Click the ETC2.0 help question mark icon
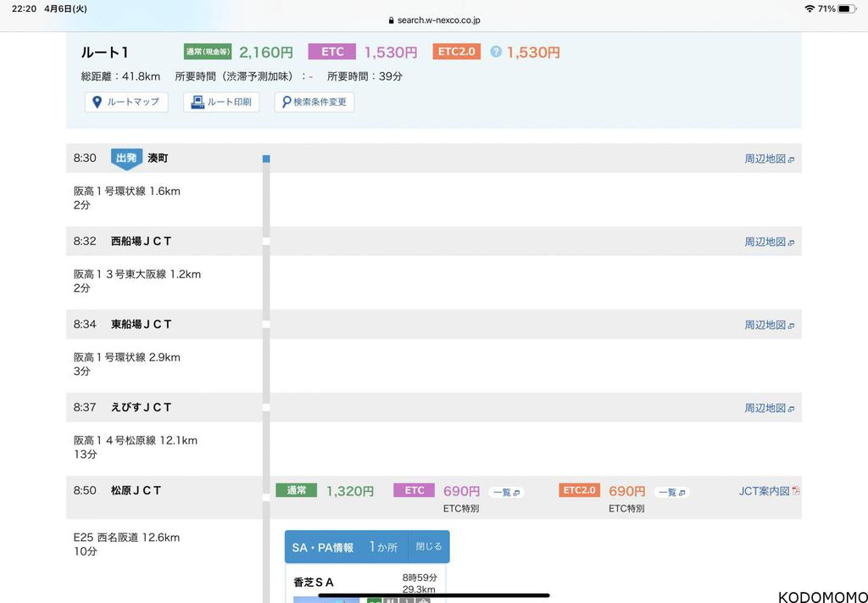Screen dimensions: 868x603 click(x=496, y=52)
